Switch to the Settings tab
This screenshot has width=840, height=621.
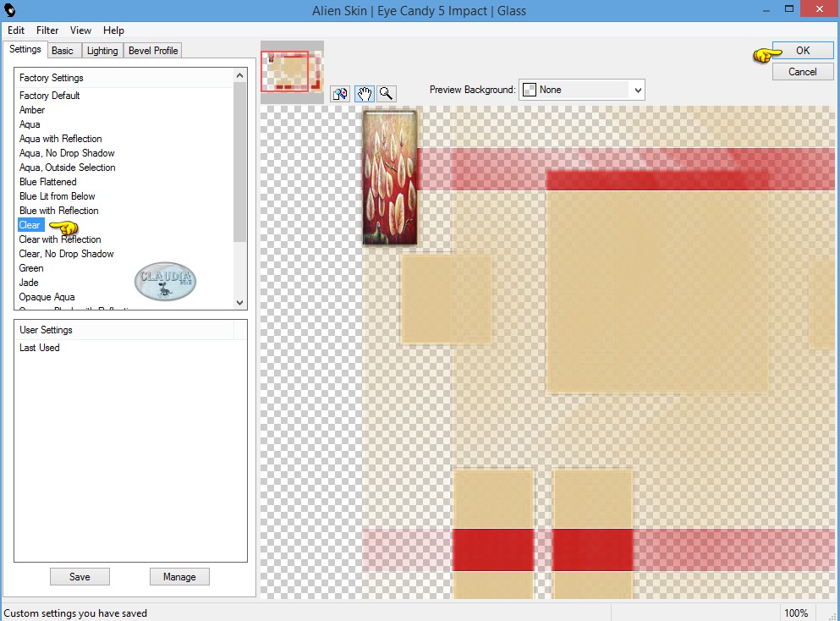coord(25,49)
